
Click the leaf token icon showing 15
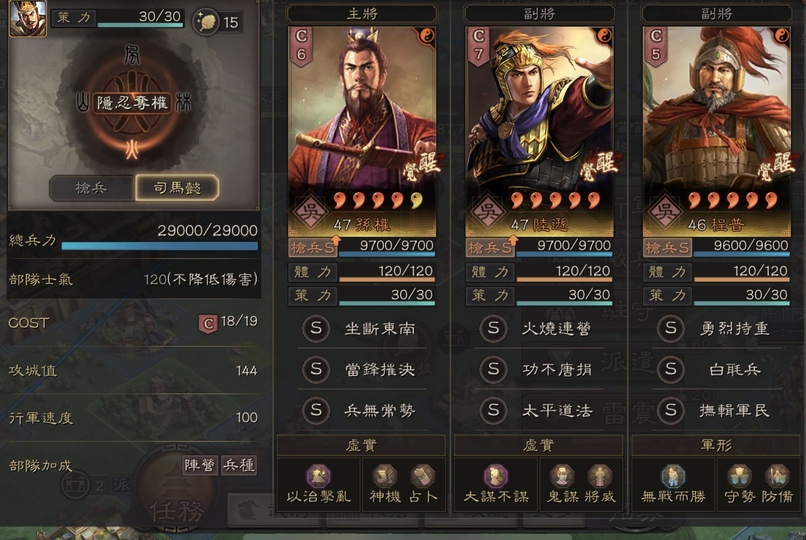(x=206, y=22)
